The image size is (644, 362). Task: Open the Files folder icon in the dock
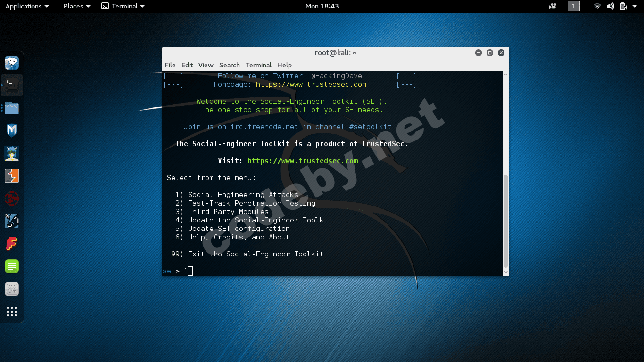(x=12, y=108)
